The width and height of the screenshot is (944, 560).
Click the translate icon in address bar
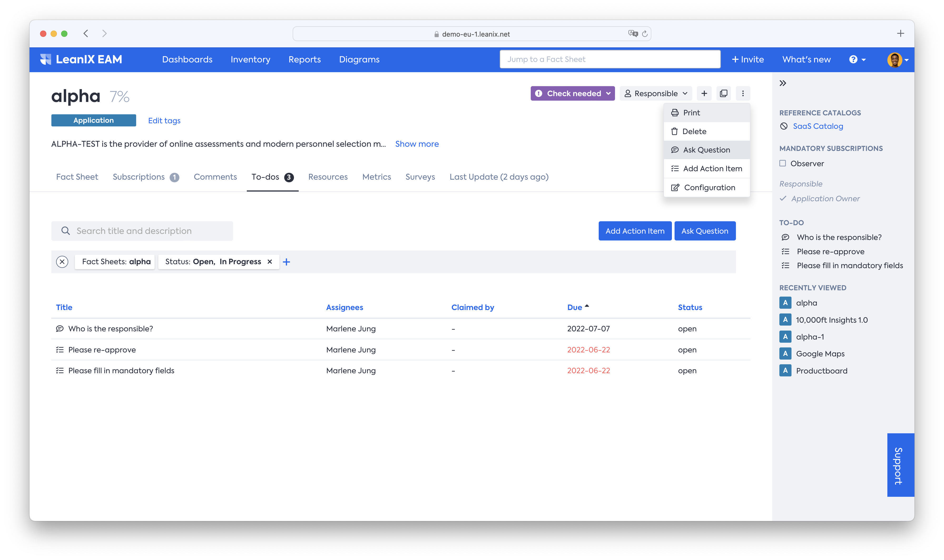[633, 34]
